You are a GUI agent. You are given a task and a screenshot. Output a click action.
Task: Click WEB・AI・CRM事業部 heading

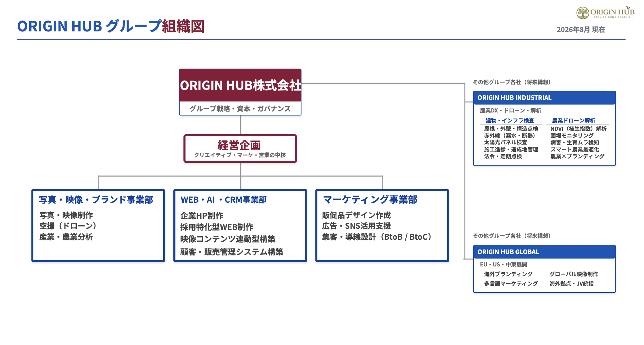click(x=224, y=200)
